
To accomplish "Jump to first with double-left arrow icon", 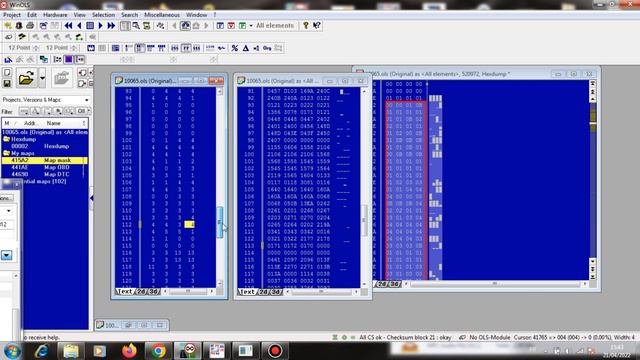I will [69, 25].
